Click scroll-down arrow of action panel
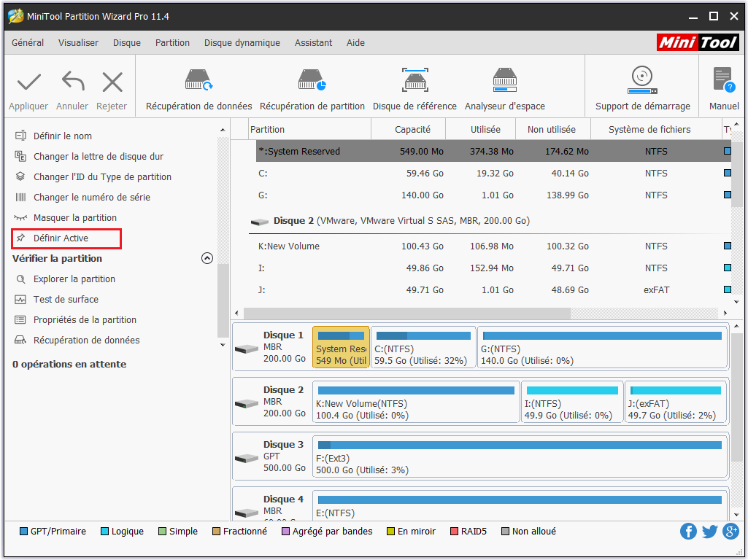 pyautogui.click(x=223, y=345)
